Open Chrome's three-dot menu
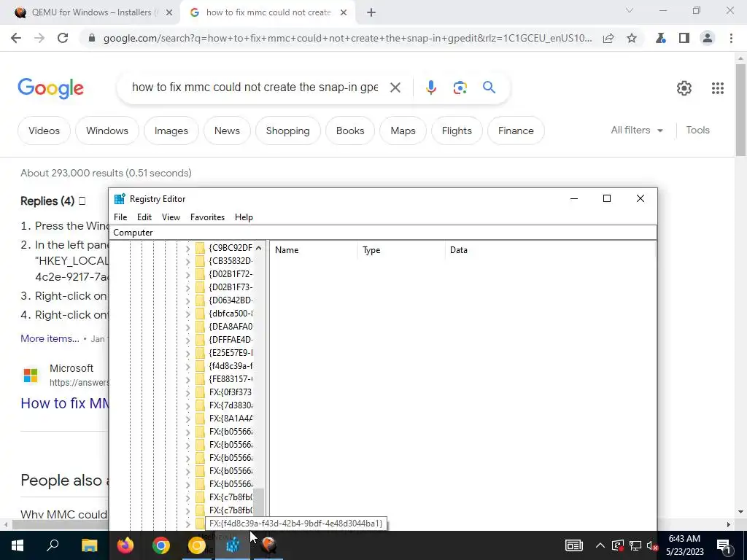This screenshot has width=747, height=560. (731, 38)
